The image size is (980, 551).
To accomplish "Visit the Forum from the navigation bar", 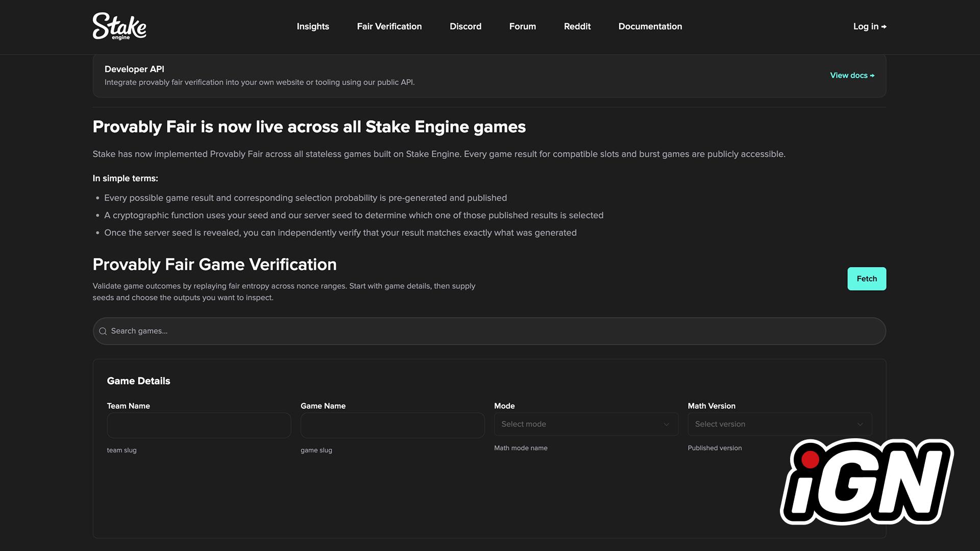I will (x=522, y=26).
